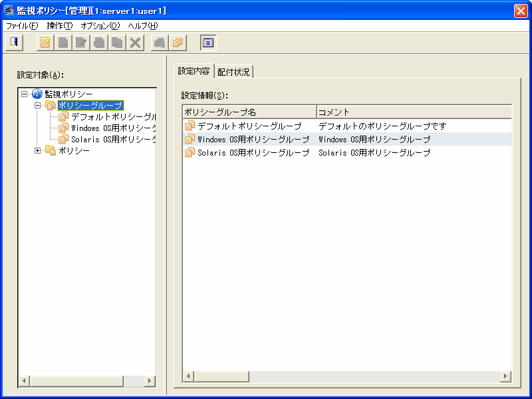
Task: Click the exit door toolbar icon
Action: click(14, 43)
